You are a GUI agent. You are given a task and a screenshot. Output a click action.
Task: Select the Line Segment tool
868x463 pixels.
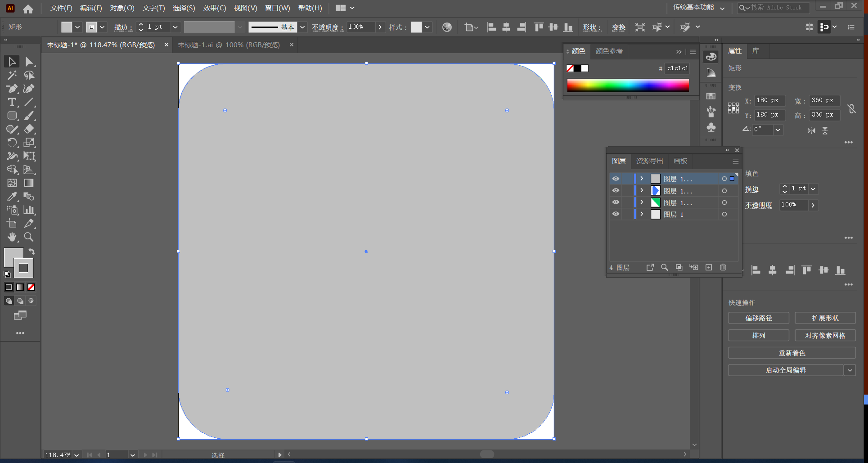pyautogui.click(x=29, y=102)
